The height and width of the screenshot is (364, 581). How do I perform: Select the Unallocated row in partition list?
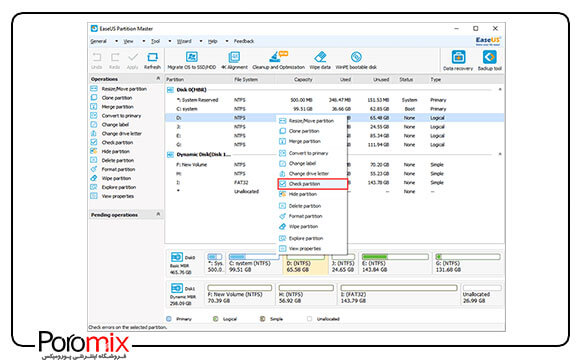coord(334,192)
